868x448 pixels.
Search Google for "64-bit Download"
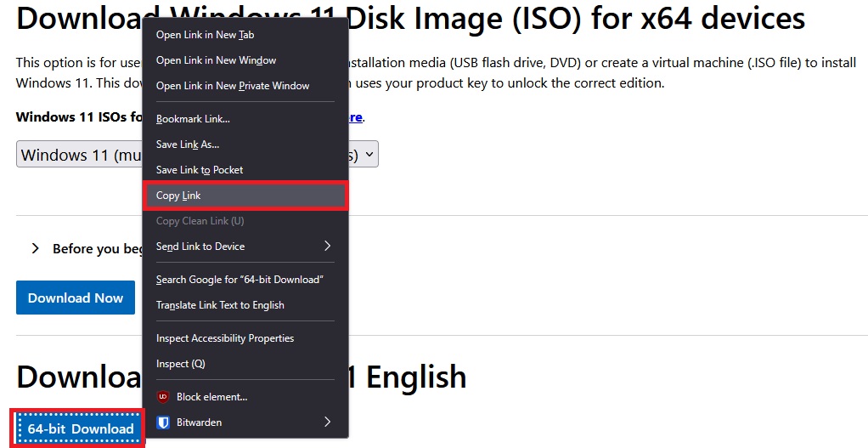240,280
